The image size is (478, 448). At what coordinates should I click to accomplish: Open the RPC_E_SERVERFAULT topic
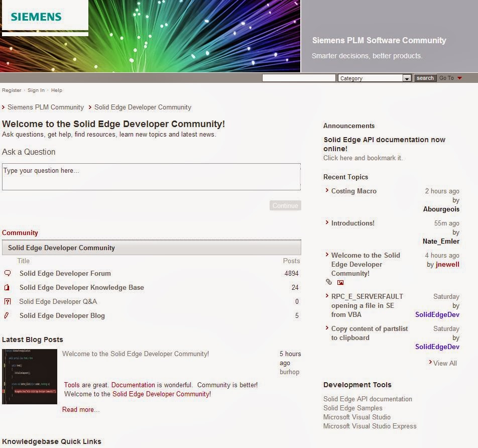point(367,305)
